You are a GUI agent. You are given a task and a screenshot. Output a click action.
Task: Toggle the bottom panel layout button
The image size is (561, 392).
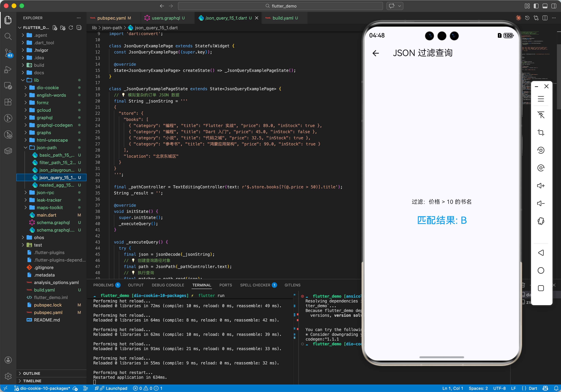[545, 6]
